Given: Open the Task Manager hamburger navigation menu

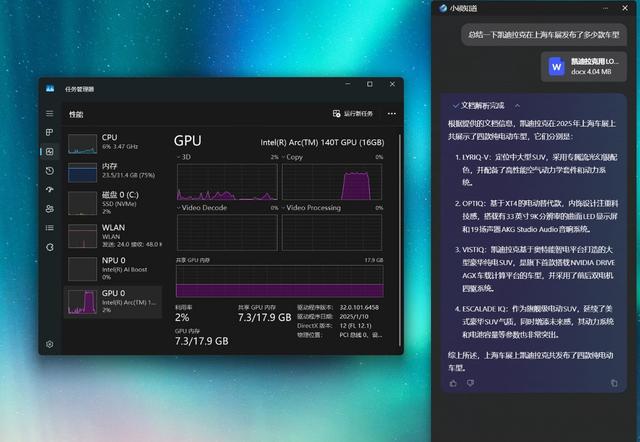Looking at the screenshot, I should [x=49, y=113].
